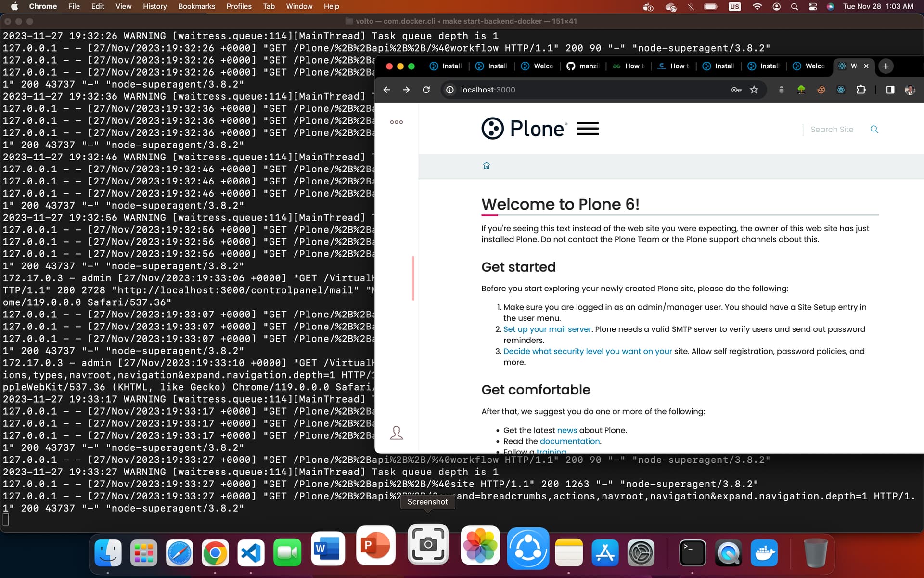924x578 pixels.
Task: Open App Store from the Dock
Action: [x=605, y=552]
